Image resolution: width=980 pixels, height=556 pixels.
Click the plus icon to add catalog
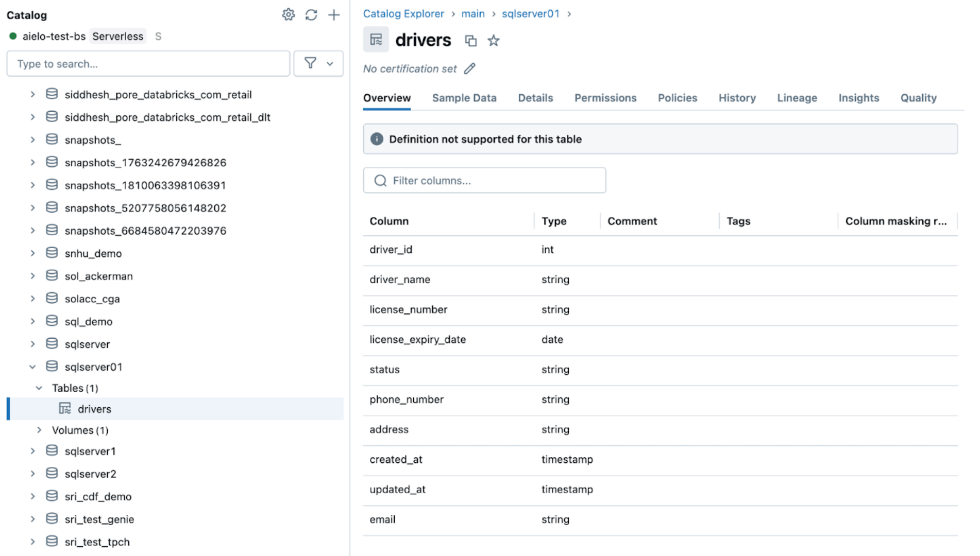pos(334,15)
